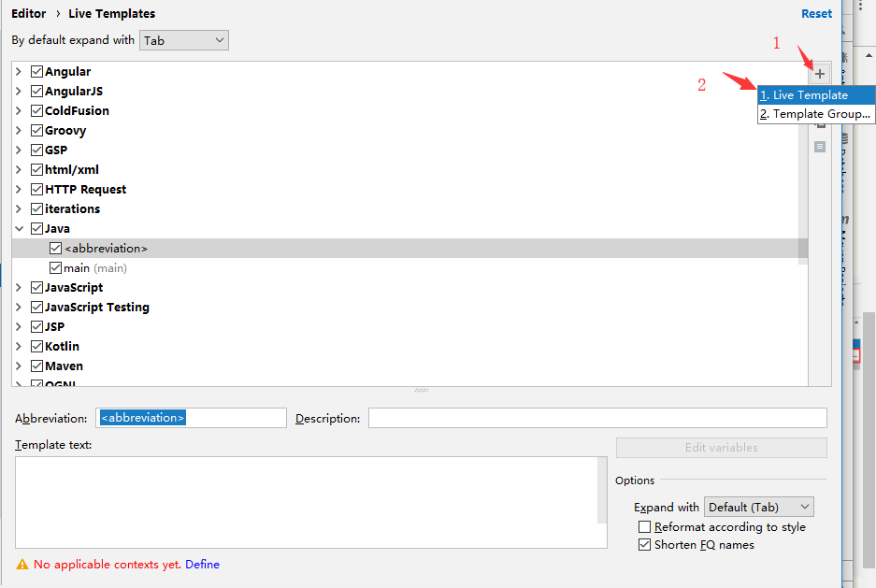Uncheck the Maven group checkbox
The height and width of the screenshot is (588, 876).
[x=36, y=366]
